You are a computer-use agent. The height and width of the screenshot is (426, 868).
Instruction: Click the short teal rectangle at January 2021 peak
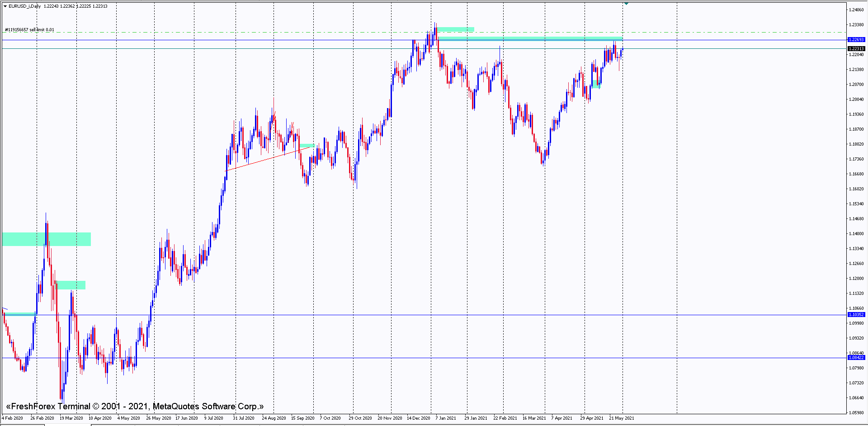[x=456, y=29]
